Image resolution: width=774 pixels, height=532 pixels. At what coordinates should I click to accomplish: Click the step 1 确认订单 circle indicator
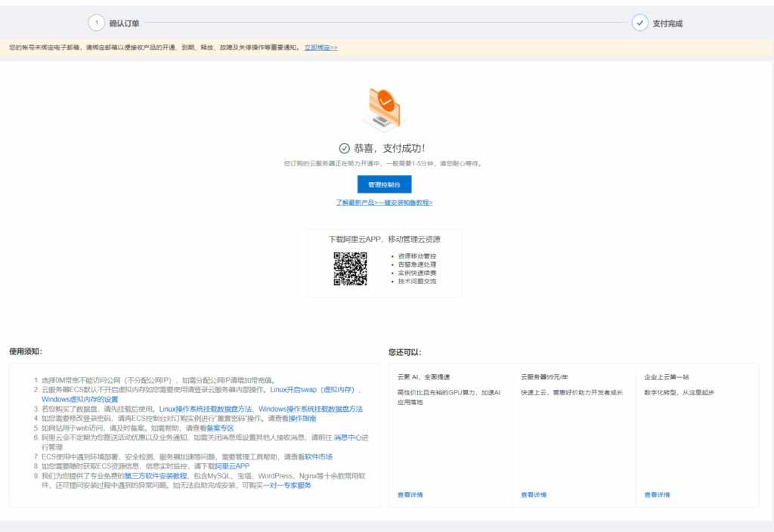[x=96, y=23]
